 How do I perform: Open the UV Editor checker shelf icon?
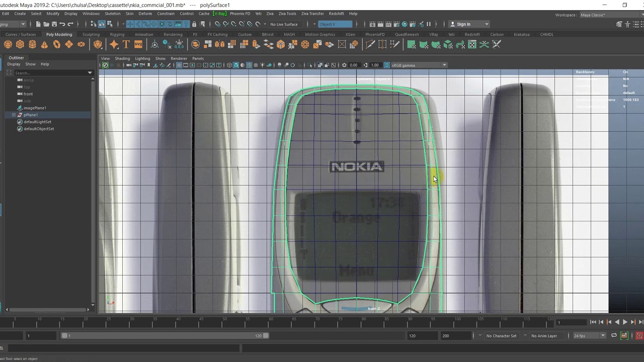click(472, 44)
